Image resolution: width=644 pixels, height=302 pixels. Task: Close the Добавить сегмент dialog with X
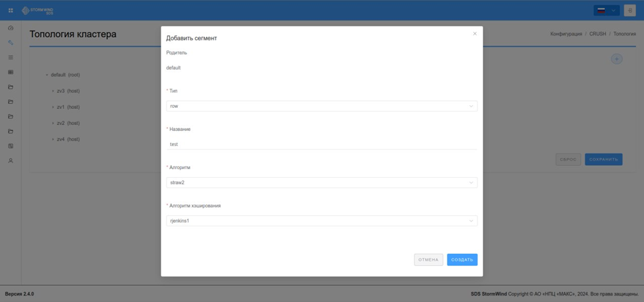475,34
